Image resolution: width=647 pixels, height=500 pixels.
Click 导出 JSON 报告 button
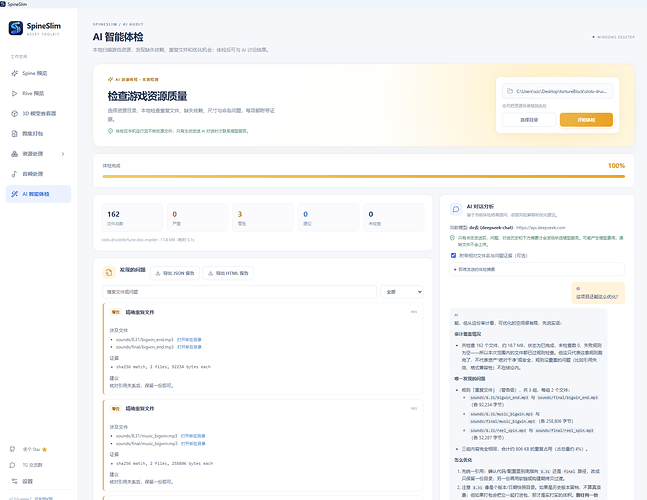coord(175,273)
